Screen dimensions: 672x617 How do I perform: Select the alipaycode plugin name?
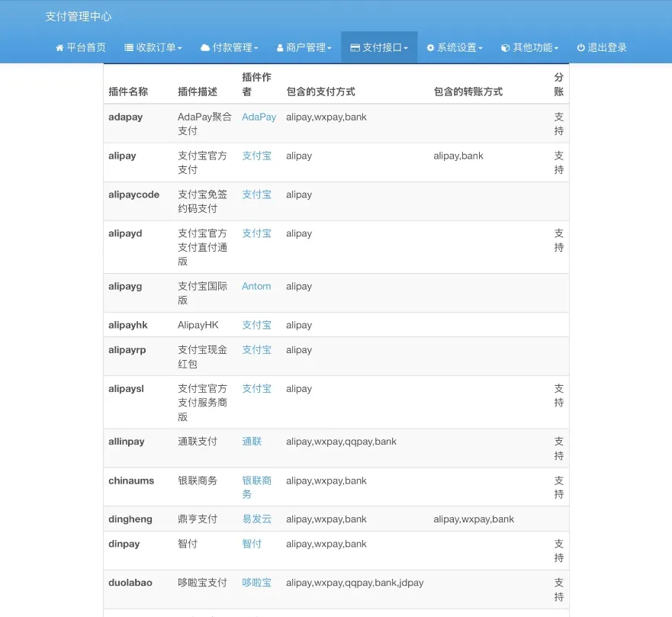(133, 194)
